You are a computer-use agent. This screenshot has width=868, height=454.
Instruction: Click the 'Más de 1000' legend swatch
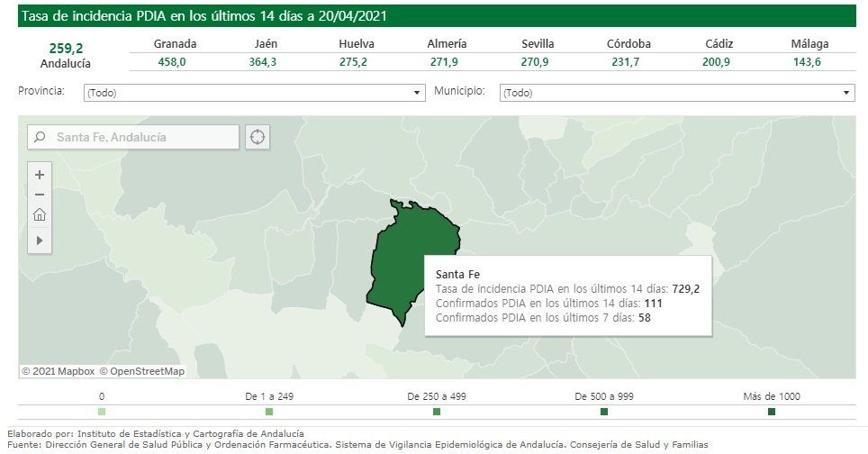pyautogui.click(x=772, y=412)
